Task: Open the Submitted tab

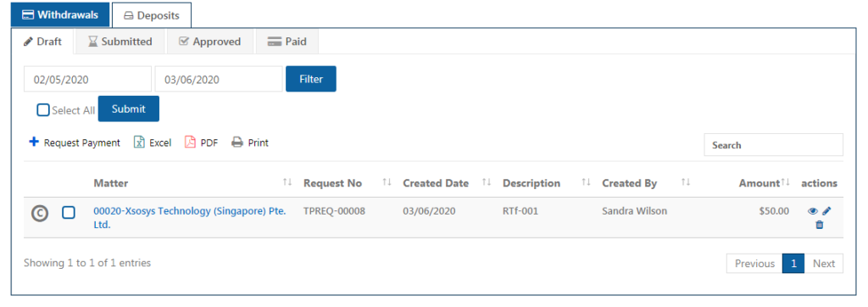Action: coord(120,42)
